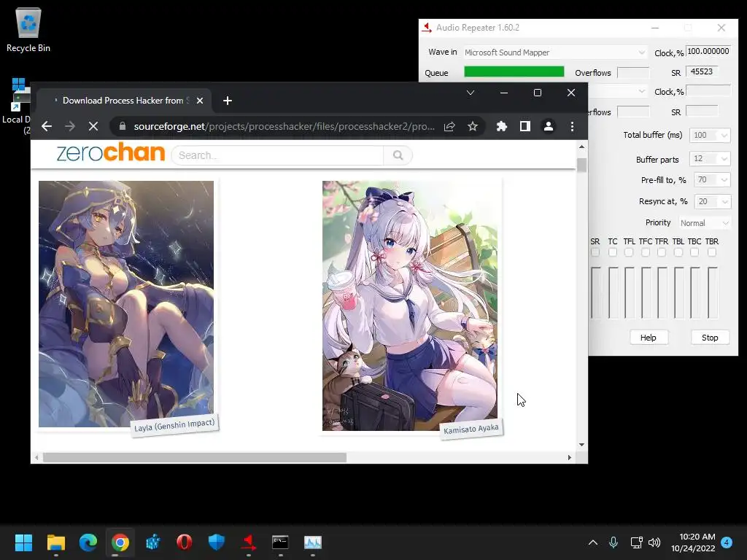
Task: Toggle the TFL channel checkbox
Action: point(629,252)
